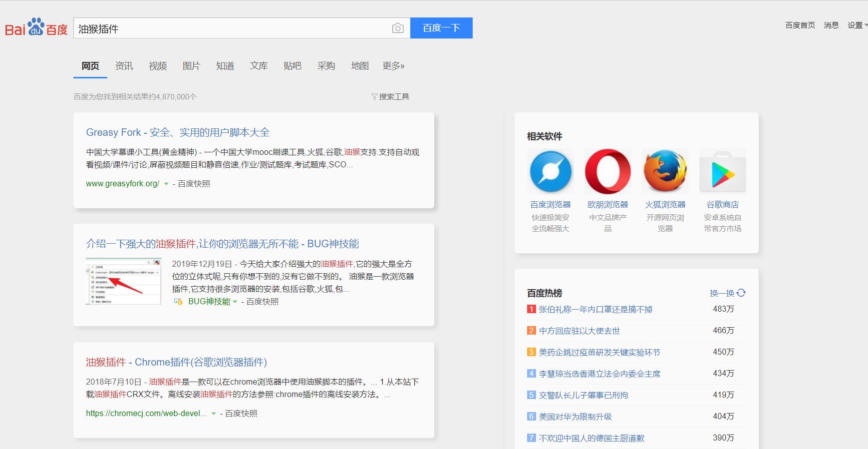Open hot topic 张伯礼称一年内口罩还是摘不掉

[x=595, y=309]
